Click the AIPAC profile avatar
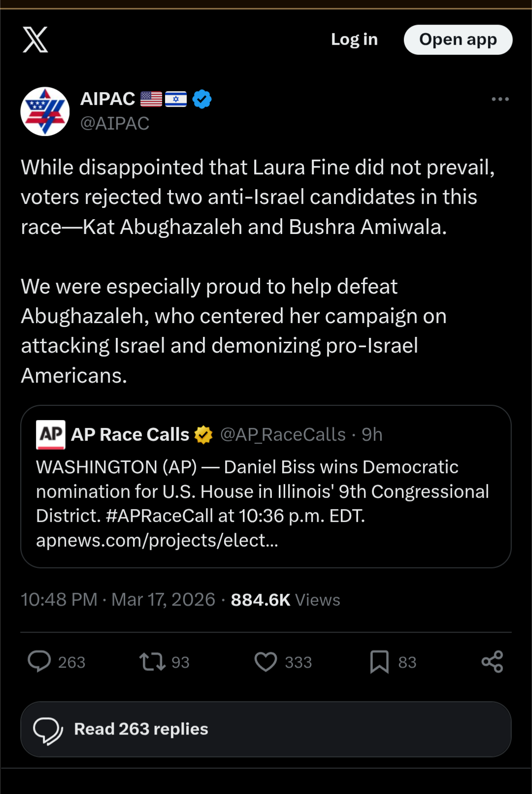532x794 pixels. point(45,112)
